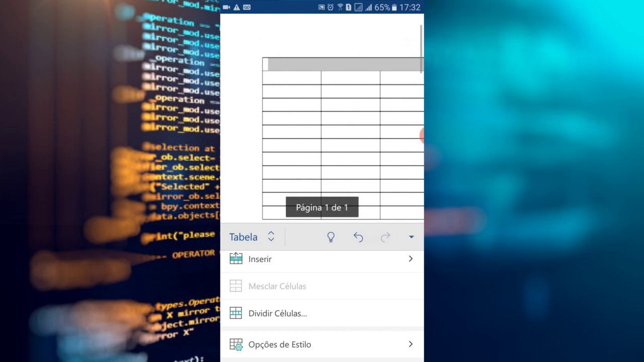Open the Inserir menu item
Viewport: 644px width, 362px height.
pos(322,259)
